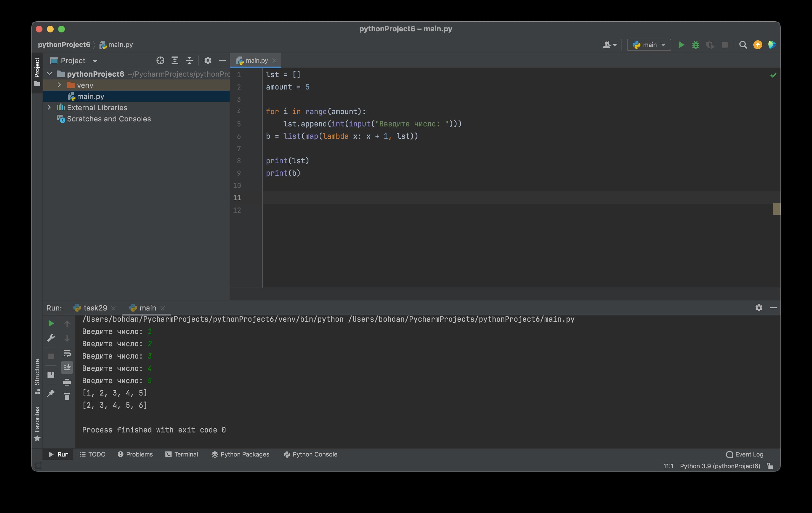The width and height of the screenshot is (812, 513).
Task: Switch to task29 run tab
Action: (95, 308)
